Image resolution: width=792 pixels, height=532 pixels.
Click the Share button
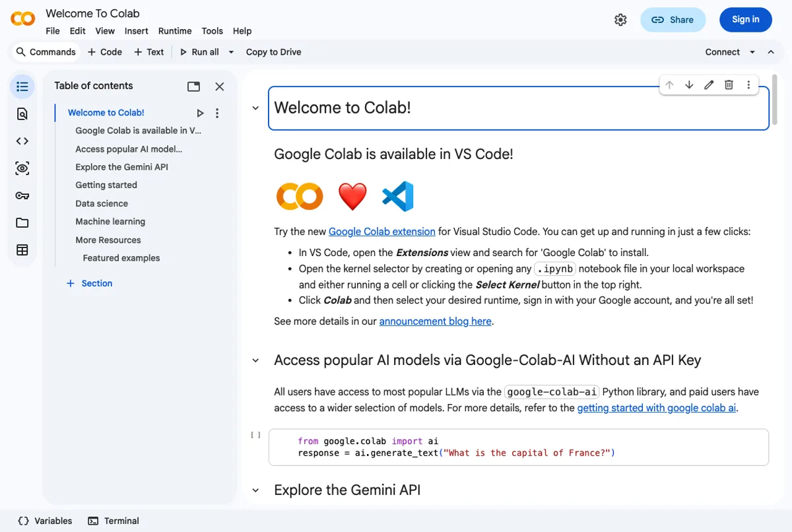coord(673,20)
